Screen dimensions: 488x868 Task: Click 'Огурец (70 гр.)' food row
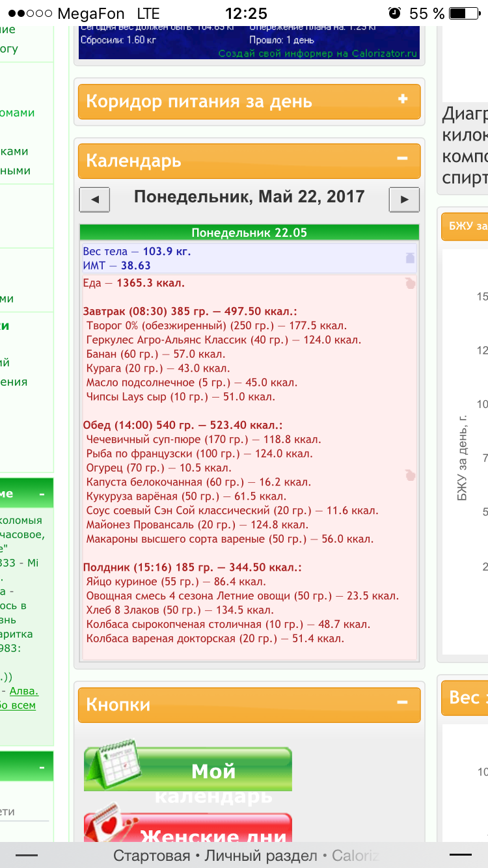[159, 468]
